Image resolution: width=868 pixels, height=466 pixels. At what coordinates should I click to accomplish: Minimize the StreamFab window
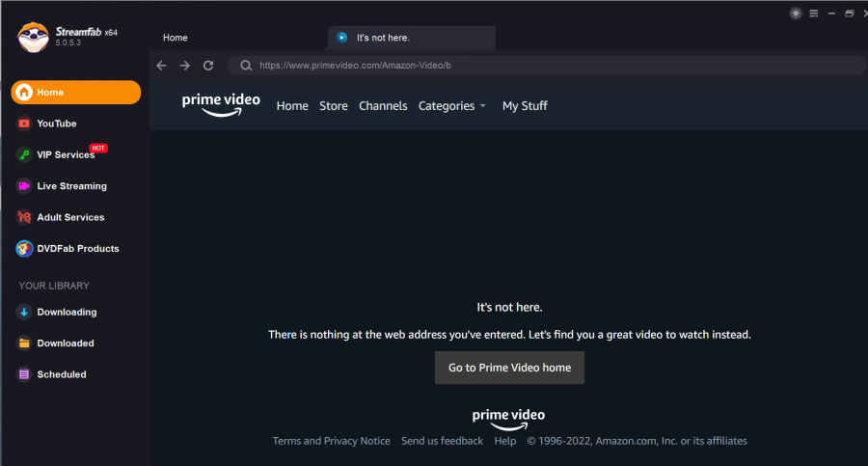[831, 14]
